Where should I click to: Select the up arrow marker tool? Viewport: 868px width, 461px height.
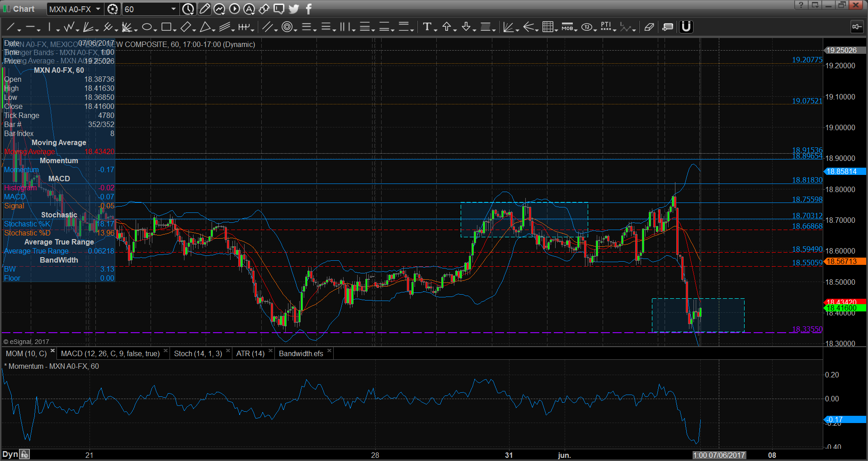tap(447, 27)
